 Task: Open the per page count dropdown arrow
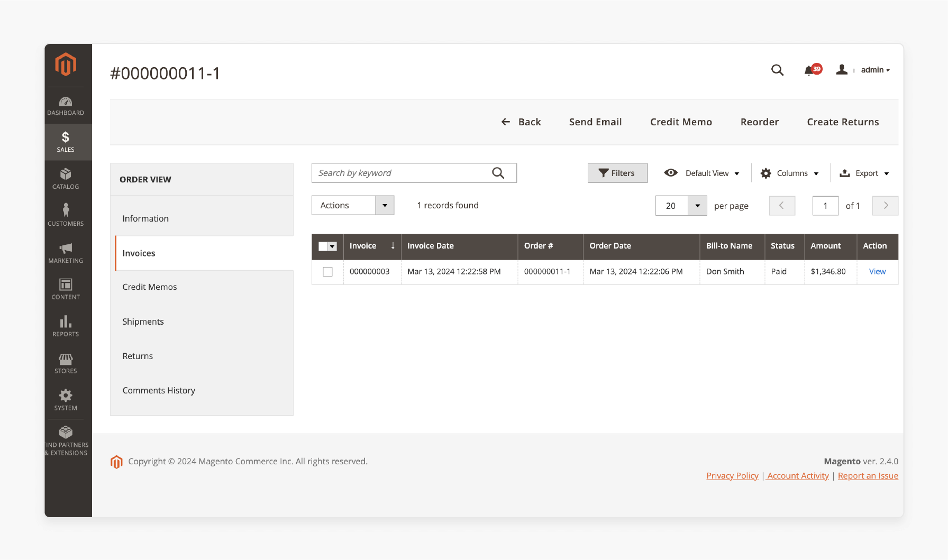(697, 206)
